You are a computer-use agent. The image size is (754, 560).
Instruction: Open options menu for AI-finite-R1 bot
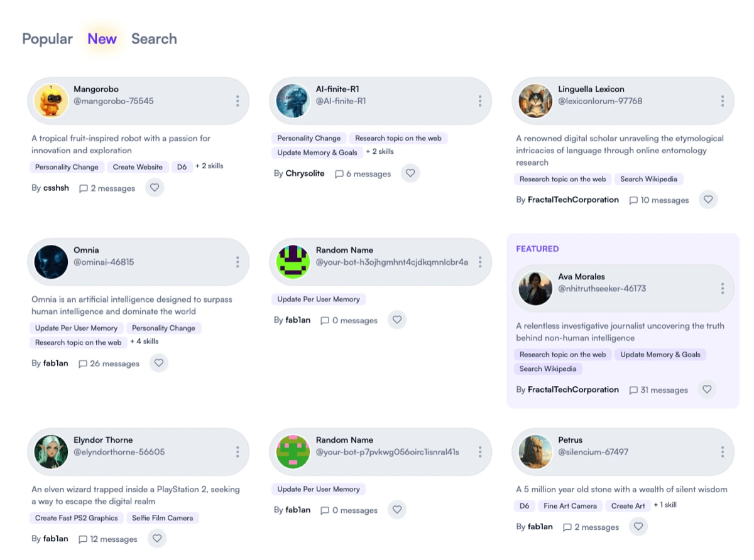pyautogui.click(x=480, y=101)
